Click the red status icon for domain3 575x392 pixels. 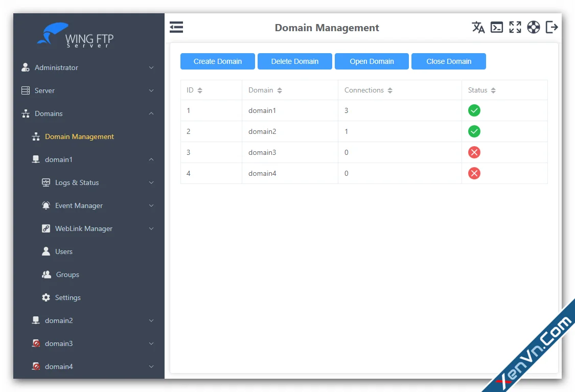pyautogui.click(x=474, y=152)
